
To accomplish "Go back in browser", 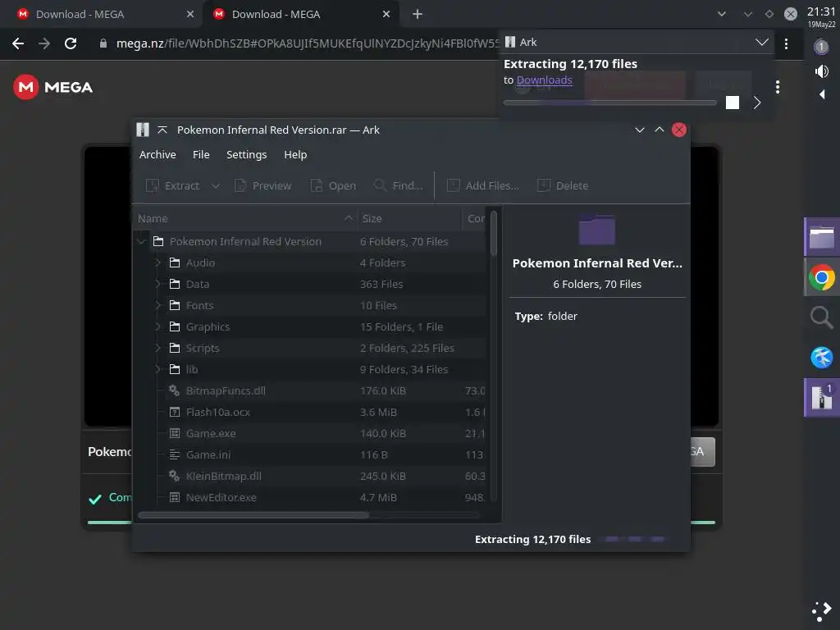I will click(18, 43).
